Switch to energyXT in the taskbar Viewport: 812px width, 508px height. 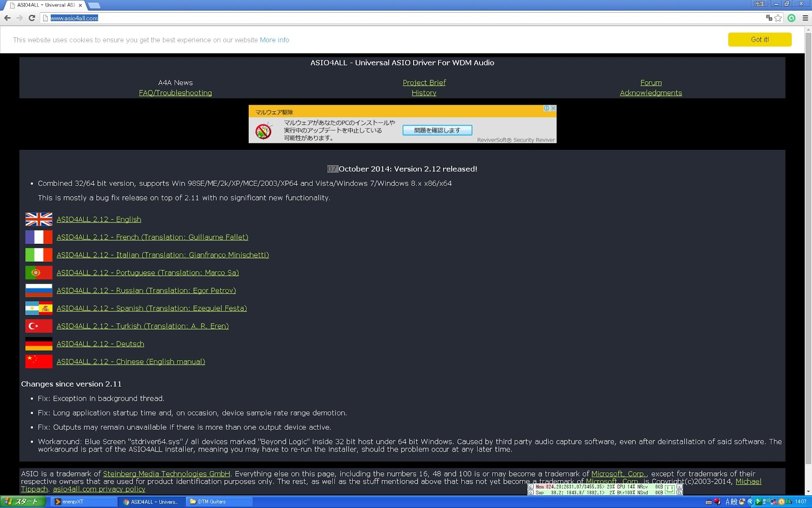point(84,501)
